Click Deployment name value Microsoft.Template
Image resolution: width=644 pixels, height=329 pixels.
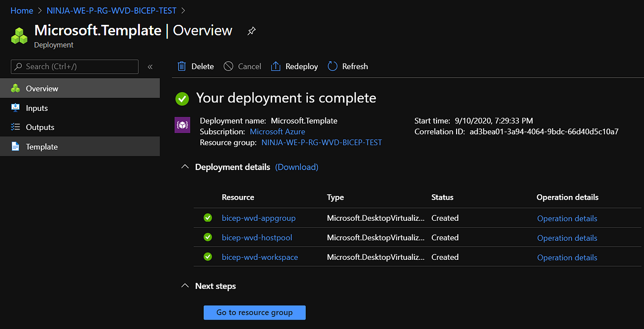coord(304,120)
